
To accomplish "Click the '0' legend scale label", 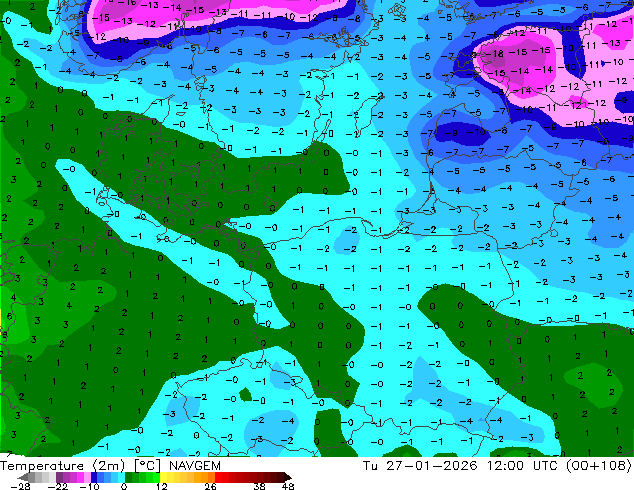I will point(124,486).
